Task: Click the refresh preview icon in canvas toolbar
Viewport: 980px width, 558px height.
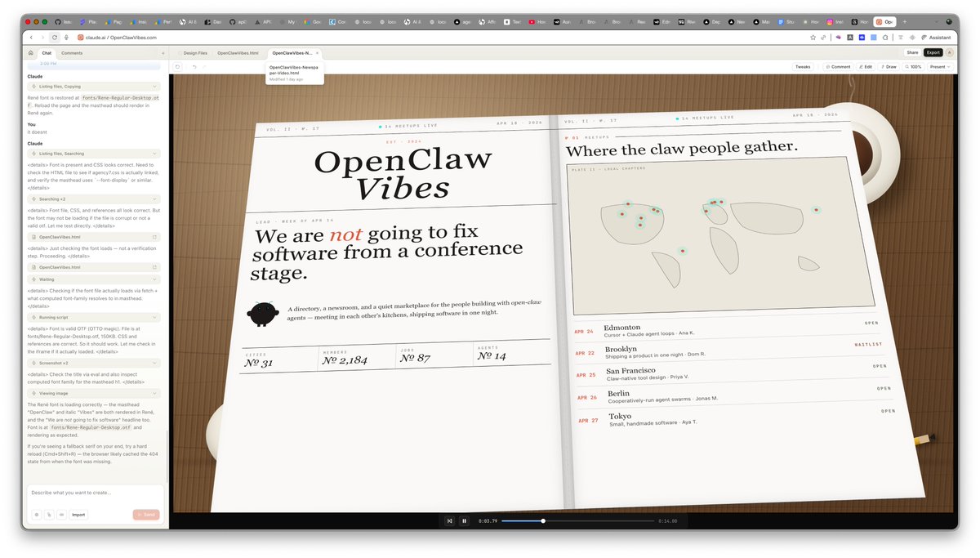Action: pos(177,66)
